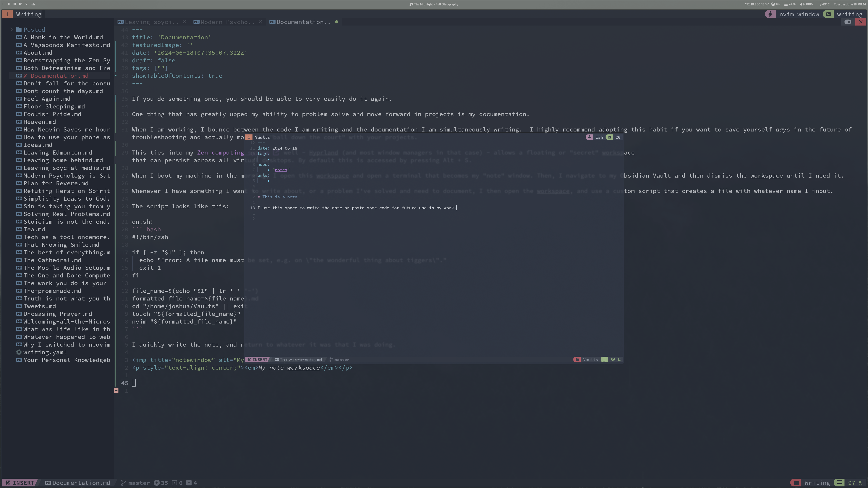Select the Vaults tab in floating terminal
Image resolution: width=868 pixels, height=488 pixels.
[x=262, y=137]
